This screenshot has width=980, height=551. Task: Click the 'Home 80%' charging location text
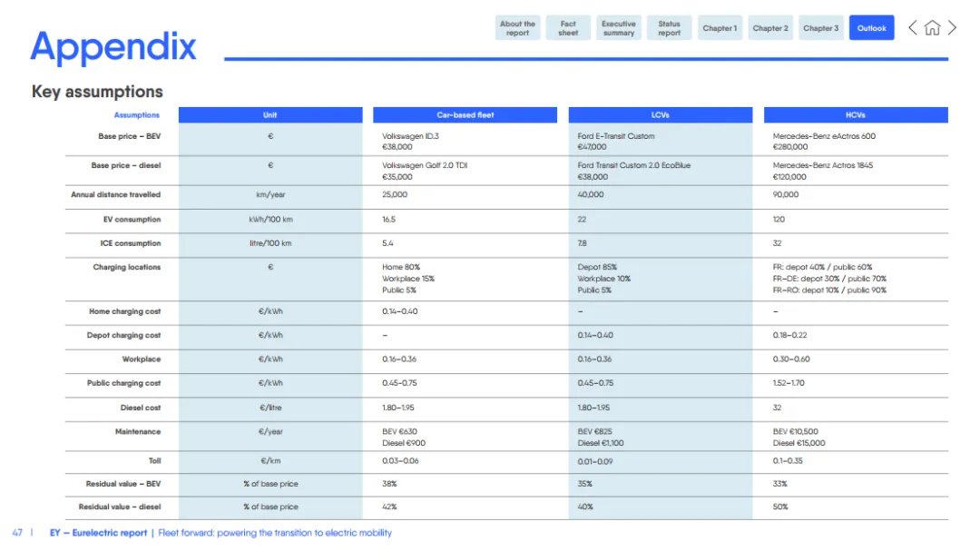(401, 267)
